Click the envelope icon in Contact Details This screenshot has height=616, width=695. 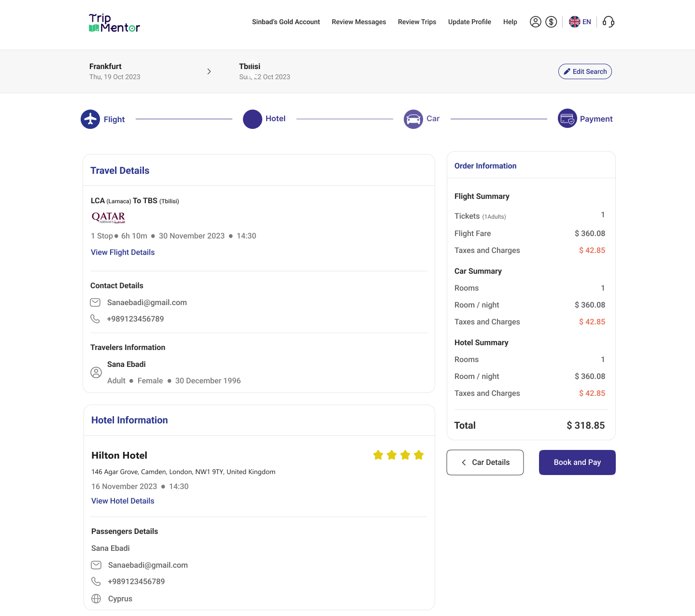click(x=95, y=302)
